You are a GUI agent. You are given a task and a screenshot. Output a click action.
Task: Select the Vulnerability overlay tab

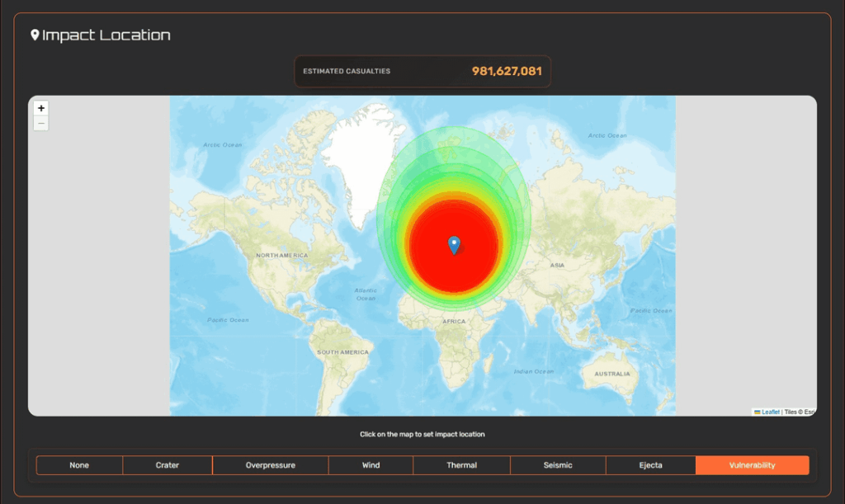753,465
